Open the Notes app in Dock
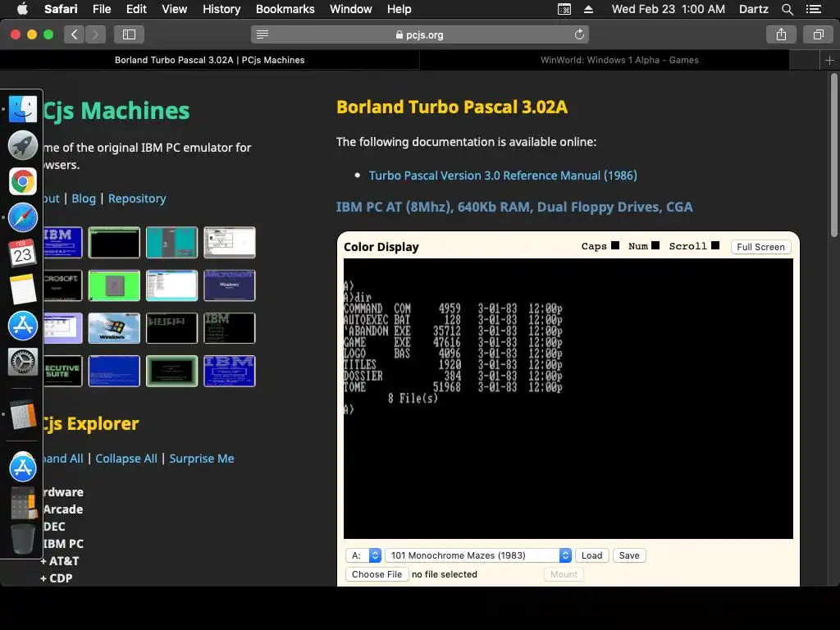The height and width of the screenshot is (630, 840). tap(22, 290)
